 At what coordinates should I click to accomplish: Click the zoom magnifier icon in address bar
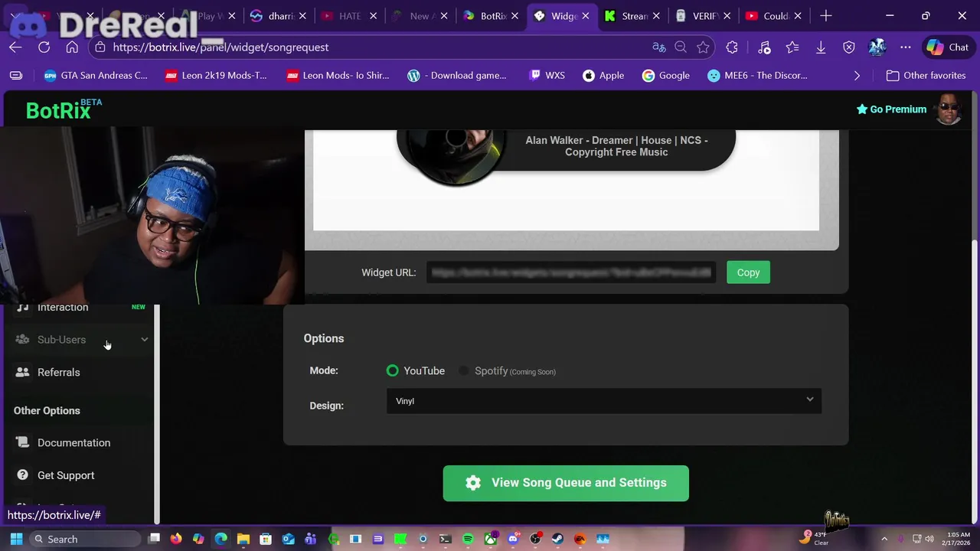pos(681,47)
